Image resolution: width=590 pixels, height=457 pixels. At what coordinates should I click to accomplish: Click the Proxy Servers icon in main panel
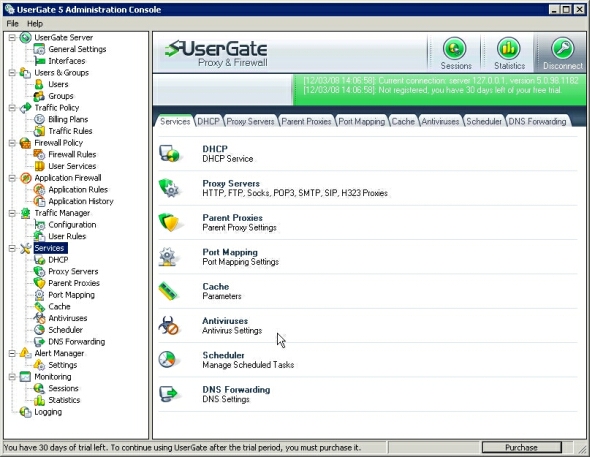(x=169, y=188)
